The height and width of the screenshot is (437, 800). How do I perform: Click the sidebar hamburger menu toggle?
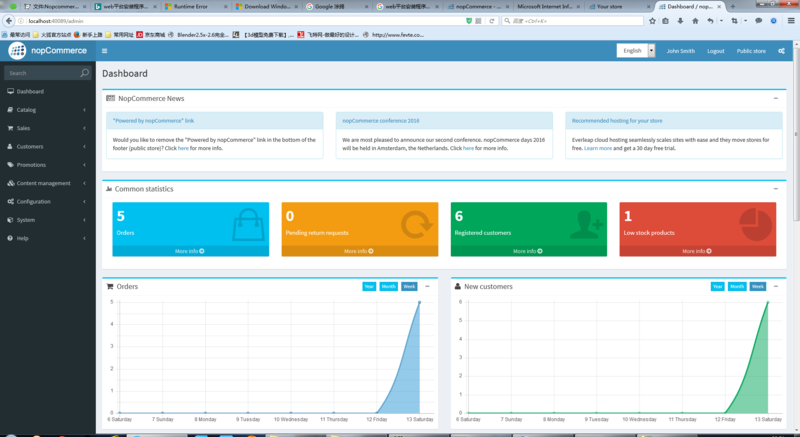(x=105, y=50)
